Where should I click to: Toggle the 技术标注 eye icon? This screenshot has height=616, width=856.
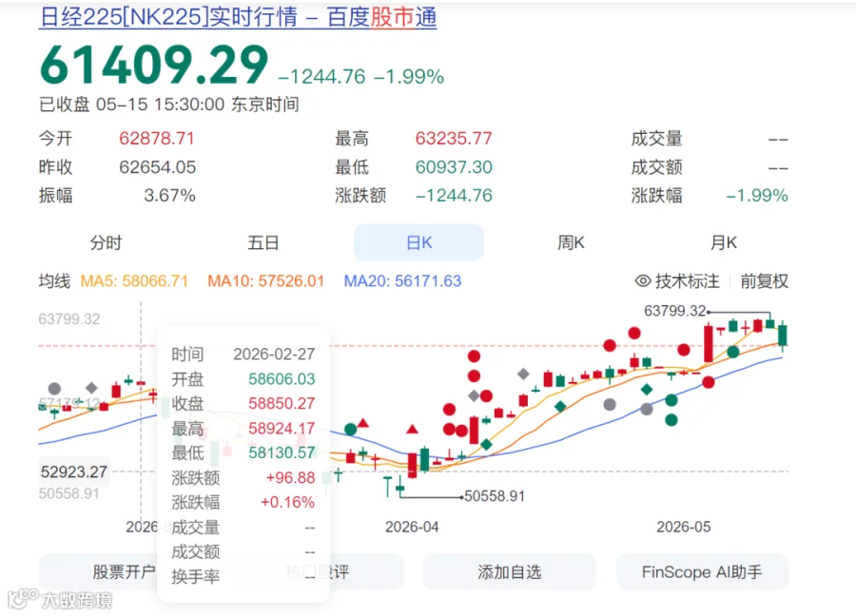pyautogui.click(x=643, y=281)
